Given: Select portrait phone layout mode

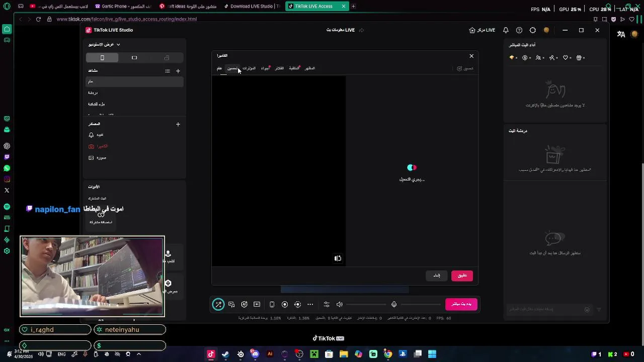Looking at the screenshot, I should [x=102, y=58].
